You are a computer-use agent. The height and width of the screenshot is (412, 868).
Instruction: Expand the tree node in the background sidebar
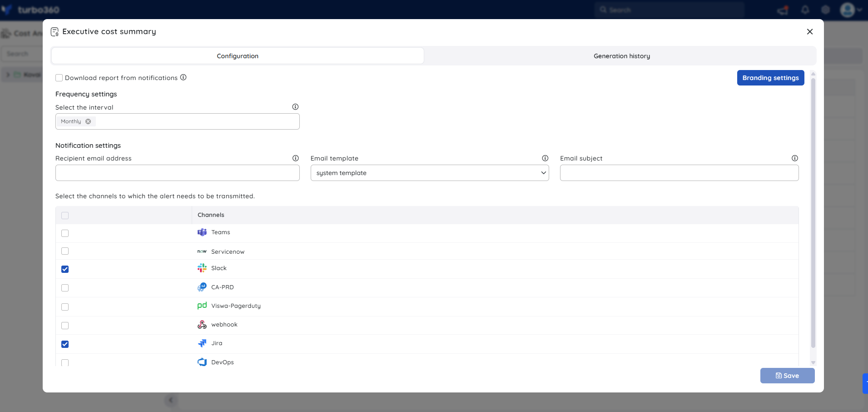(x=8, y=75)
